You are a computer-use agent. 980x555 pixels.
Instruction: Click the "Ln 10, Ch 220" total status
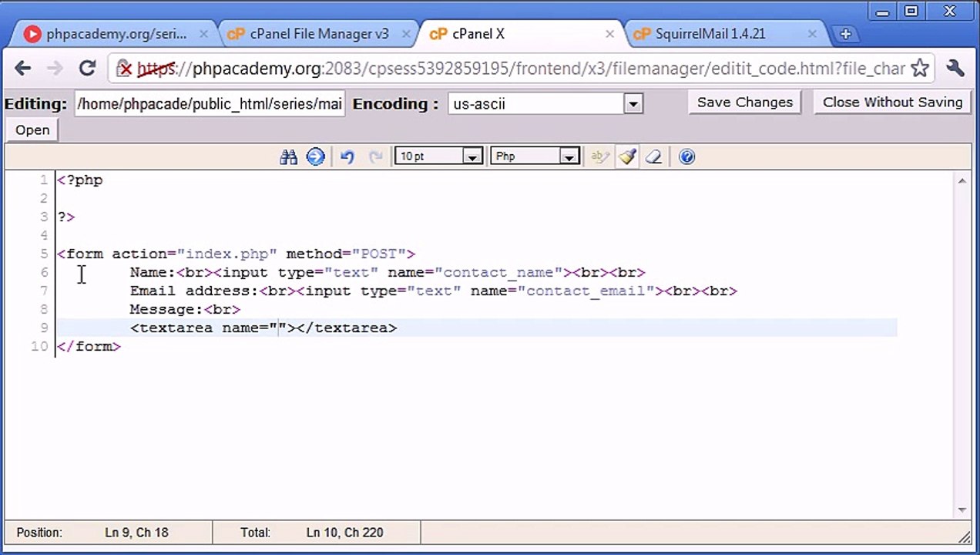(344, 533)
